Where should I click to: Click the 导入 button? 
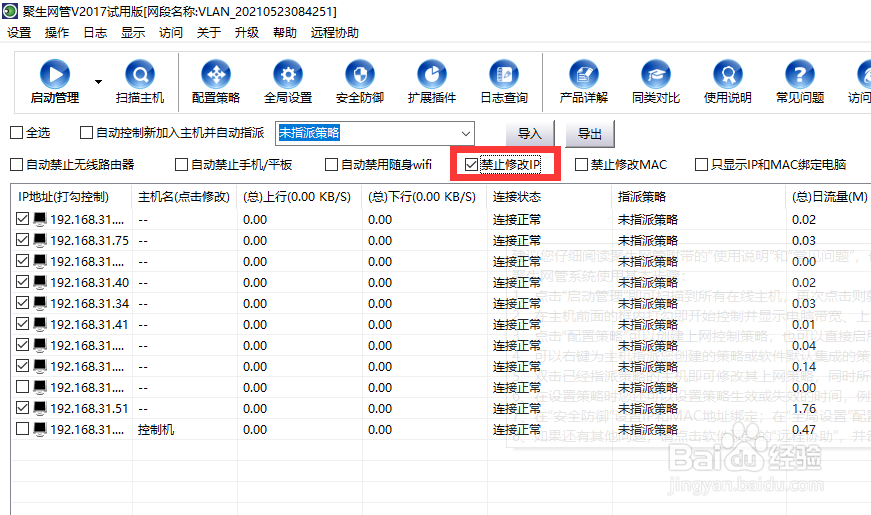coord(530,134)
